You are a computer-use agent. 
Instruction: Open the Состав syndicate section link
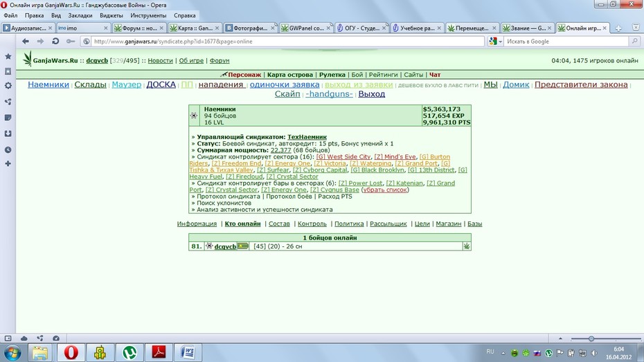coord(279,224)
